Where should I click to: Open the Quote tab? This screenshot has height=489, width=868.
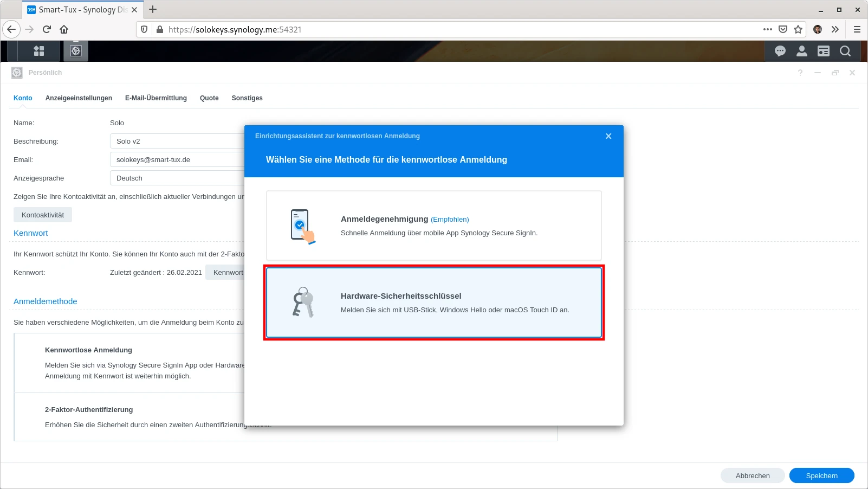(209, 98)
